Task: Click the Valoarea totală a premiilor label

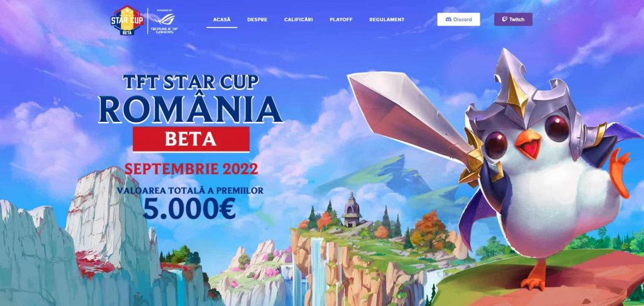Action: click(x=190, y=190)
